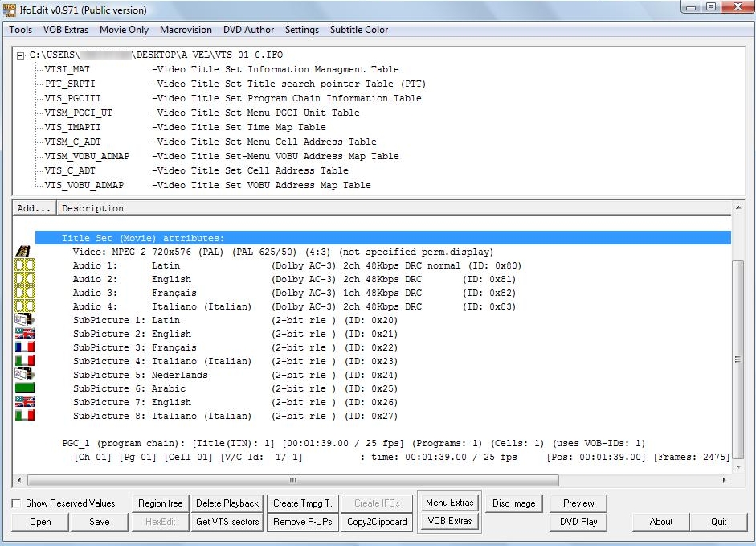Open the Macrovision menu

(x=186, y=30)
